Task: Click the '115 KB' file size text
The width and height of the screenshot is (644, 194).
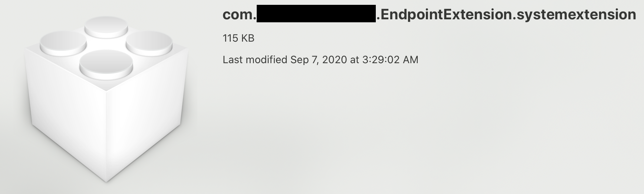Action: click(x=239, y=38)
